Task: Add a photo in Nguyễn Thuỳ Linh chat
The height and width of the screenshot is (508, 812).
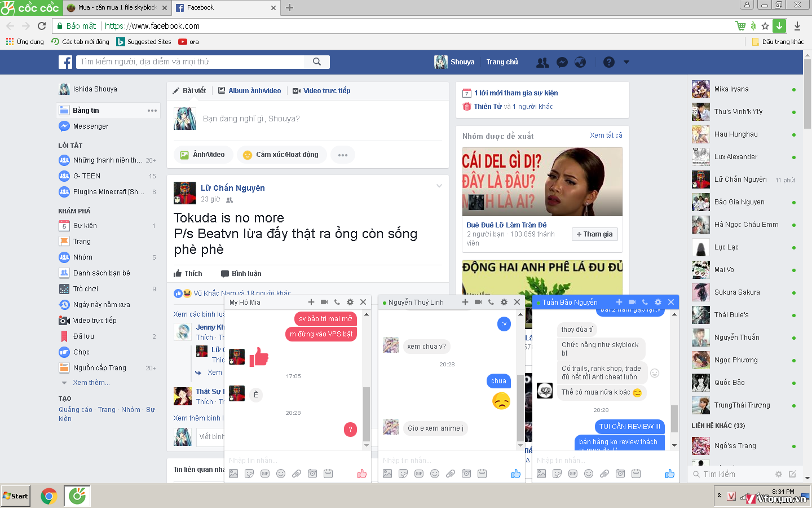Action: pyautogui.click(x=387, y=474)
